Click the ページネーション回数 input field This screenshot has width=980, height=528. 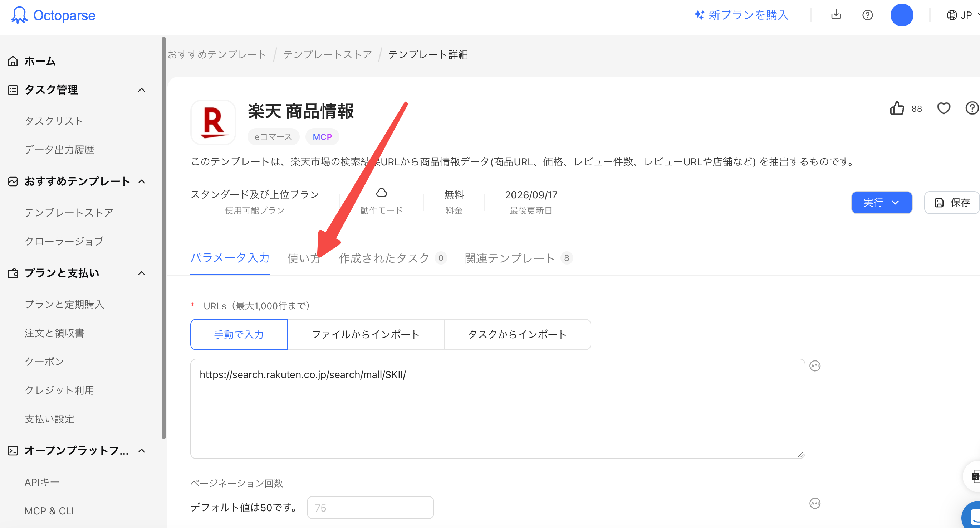click(x=370, y=508)
